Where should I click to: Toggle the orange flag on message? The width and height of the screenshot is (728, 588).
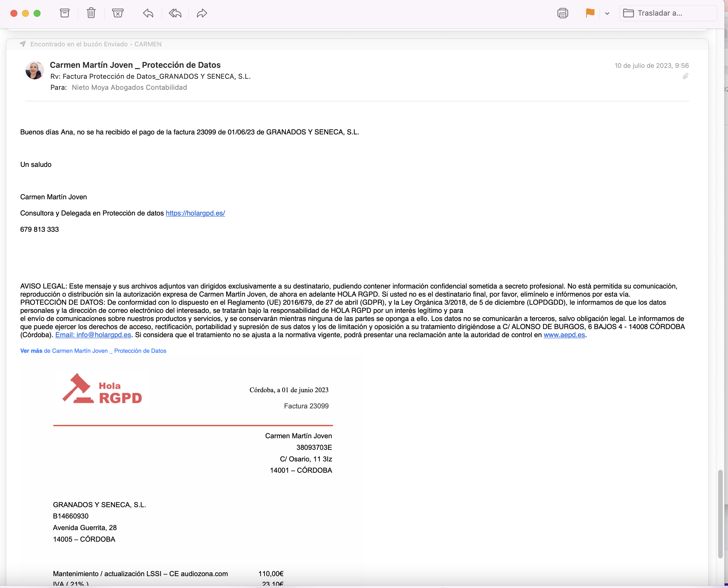[590, 13]
